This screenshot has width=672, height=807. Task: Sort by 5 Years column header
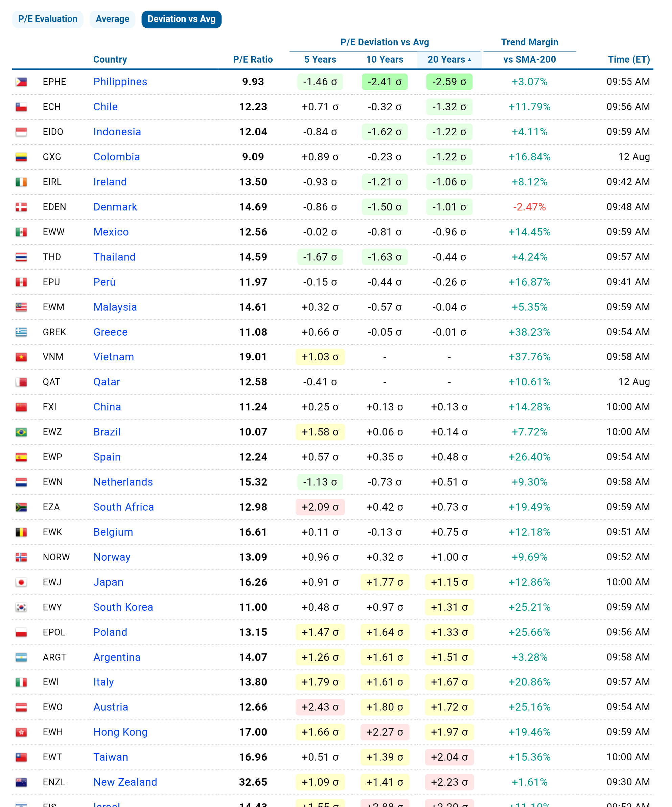(320, 60)
